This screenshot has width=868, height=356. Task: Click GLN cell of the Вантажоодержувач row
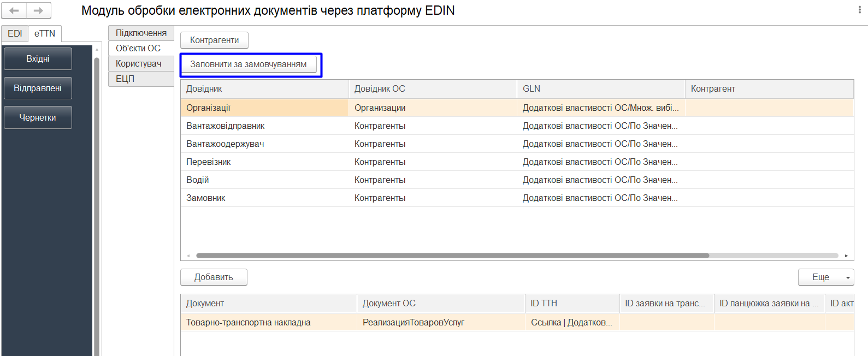601,144
